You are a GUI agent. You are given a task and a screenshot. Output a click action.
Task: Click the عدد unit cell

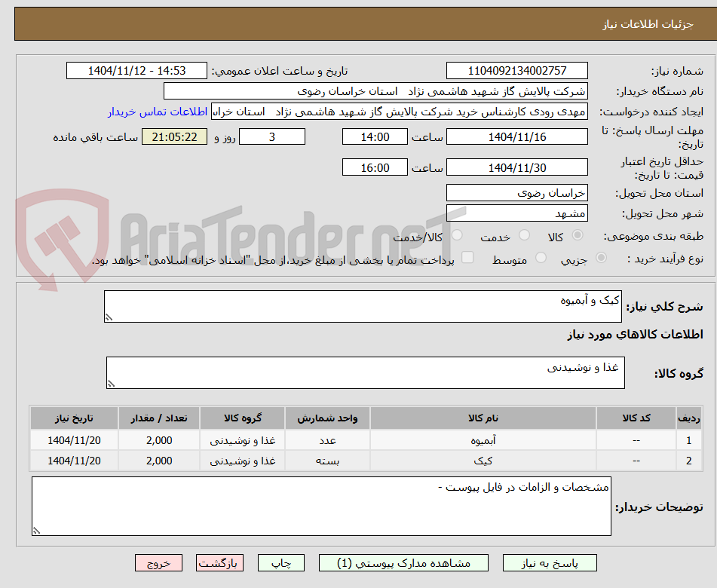pos(327,439)
